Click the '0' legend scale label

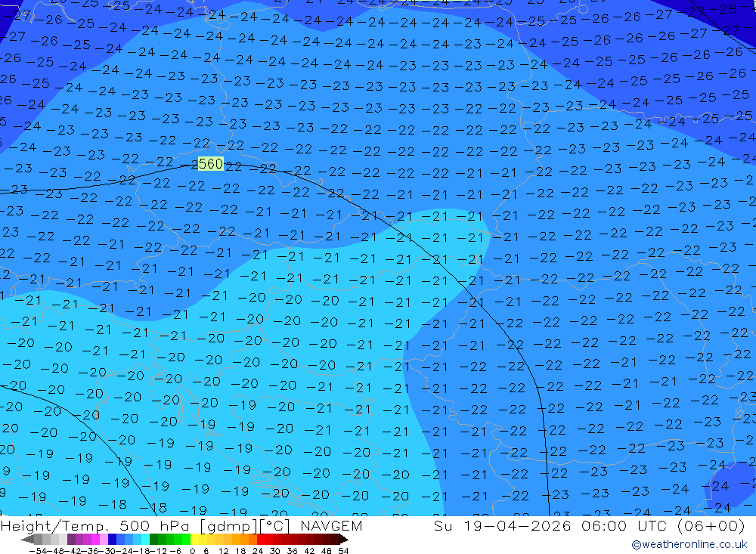(x=192, y=551)
